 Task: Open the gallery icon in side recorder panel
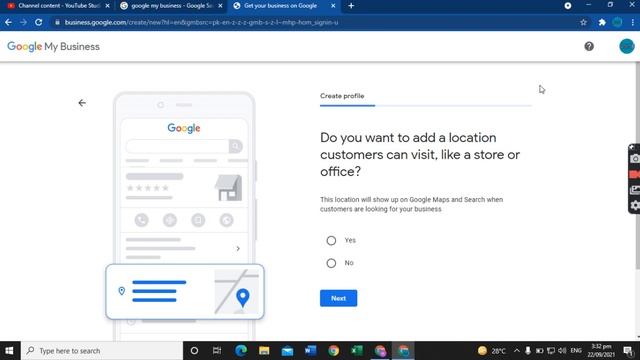tap(635, 190)
